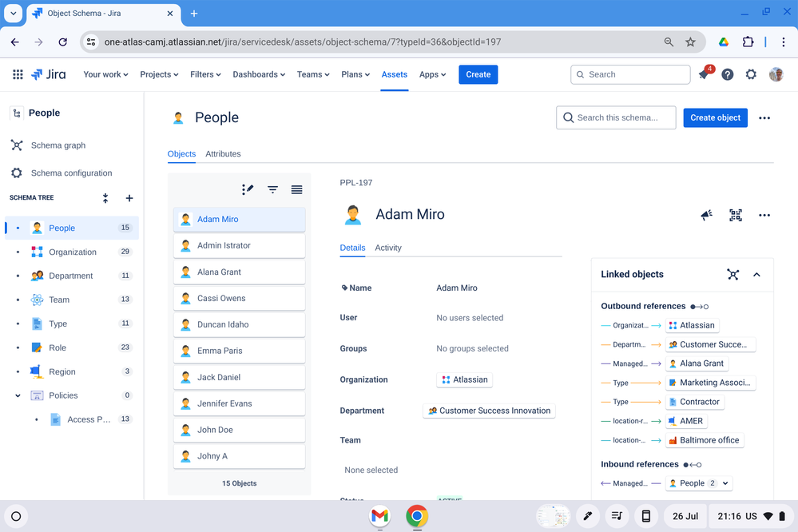Select Duncan Idaho in objects list

coord(239,324)
